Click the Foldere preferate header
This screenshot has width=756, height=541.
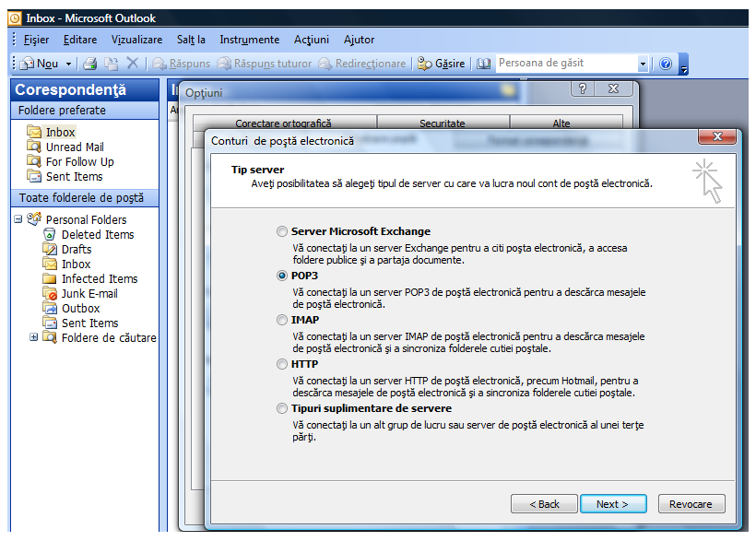(x=85, y=111)
